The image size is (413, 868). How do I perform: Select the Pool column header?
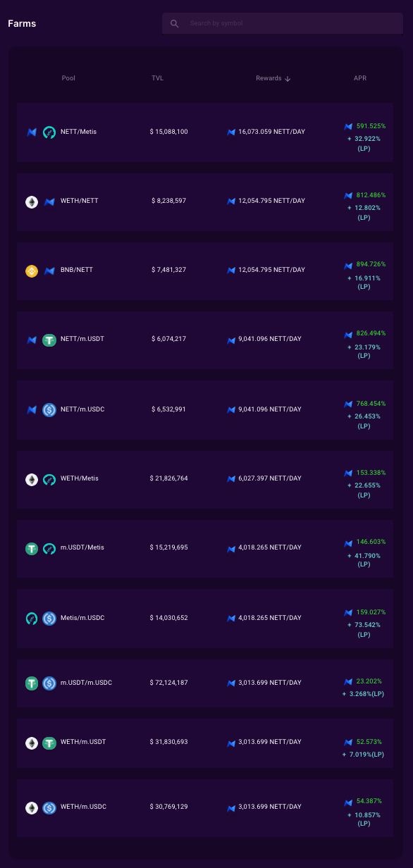click(68, 78)
